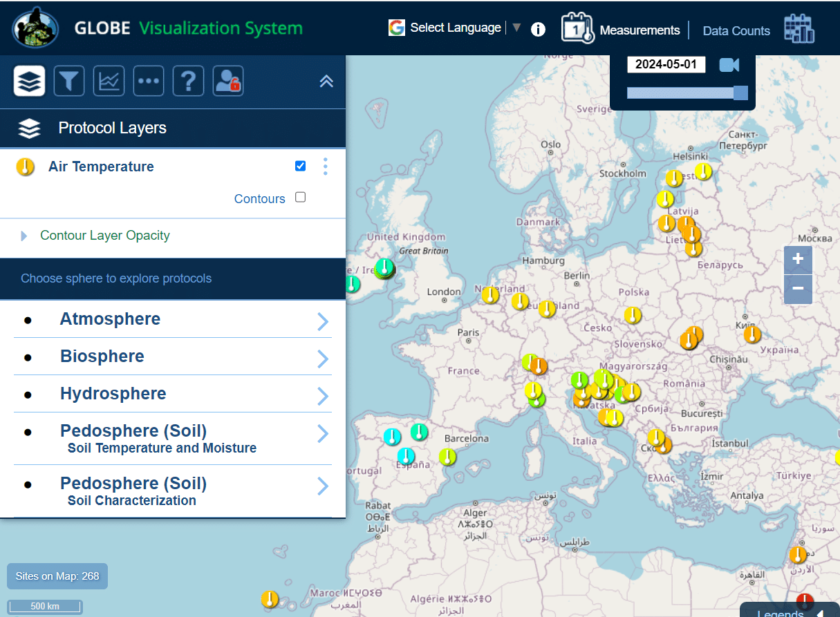Image resolution: width=840 pixels, height=617 pixels.
Task: Click the video camera animation icon
Action: click(729, 65)
